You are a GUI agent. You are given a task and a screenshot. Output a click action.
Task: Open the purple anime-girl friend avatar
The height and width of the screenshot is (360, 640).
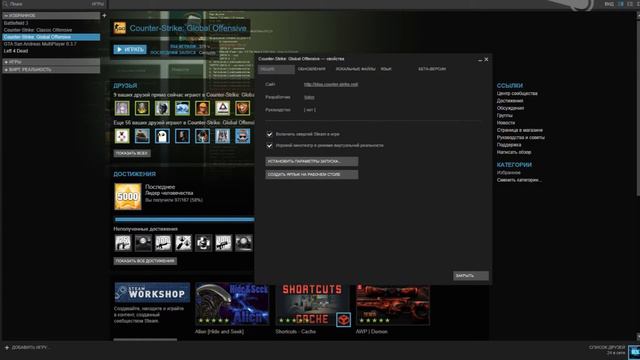tap(122, 108)
